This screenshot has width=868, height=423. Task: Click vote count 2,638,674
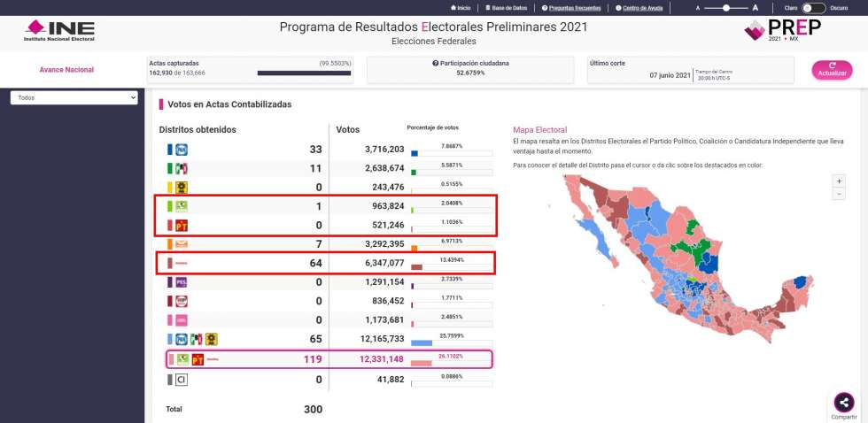click(384, 169)
